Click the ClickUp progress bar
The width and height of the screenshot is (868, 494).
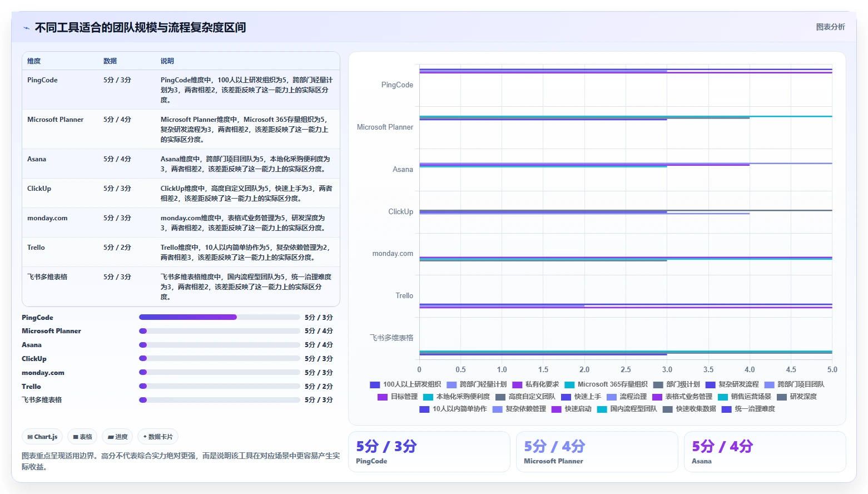tap(220, 359)
